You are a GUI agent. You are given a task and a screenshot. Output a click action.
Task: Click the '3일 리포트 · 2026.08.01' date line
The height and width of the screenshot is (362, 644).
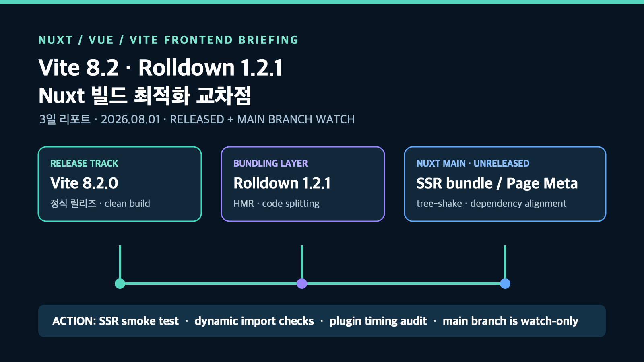tap(99, 119)
